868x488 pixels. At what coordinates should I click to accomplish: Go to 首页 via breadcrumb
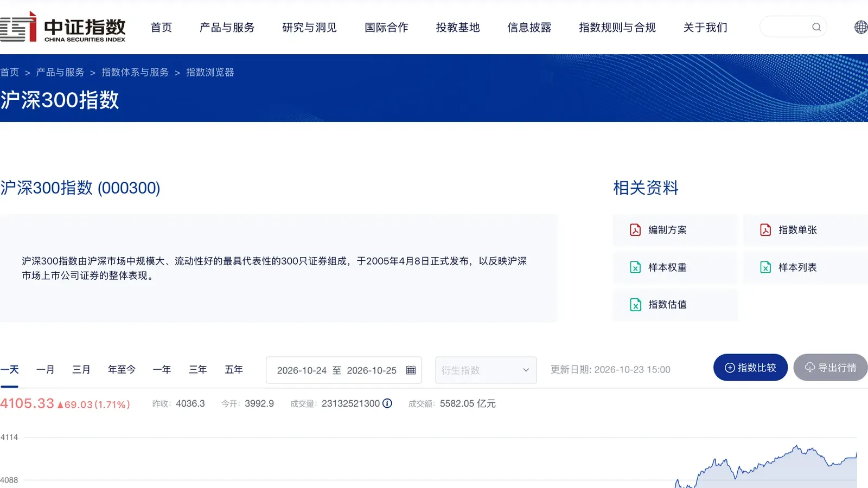9,72
